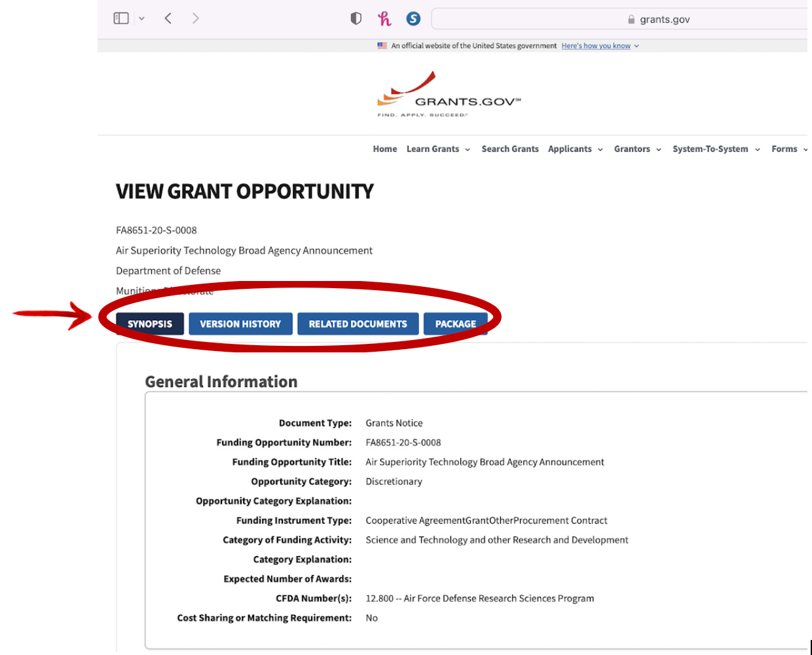Click the Funding Opportunity Number value in General Information
The width and height of the screenshot is (812, 655).
pos(403,443)
